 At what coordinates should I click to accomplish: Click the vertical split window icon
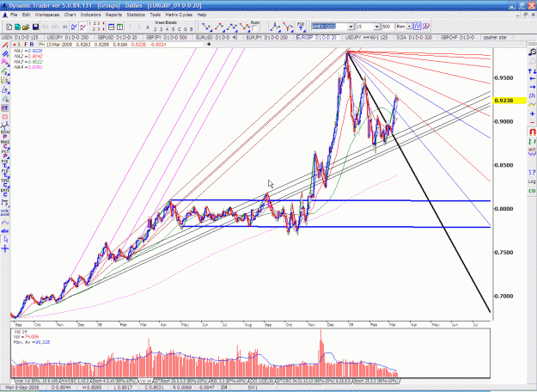coord(119,27)
